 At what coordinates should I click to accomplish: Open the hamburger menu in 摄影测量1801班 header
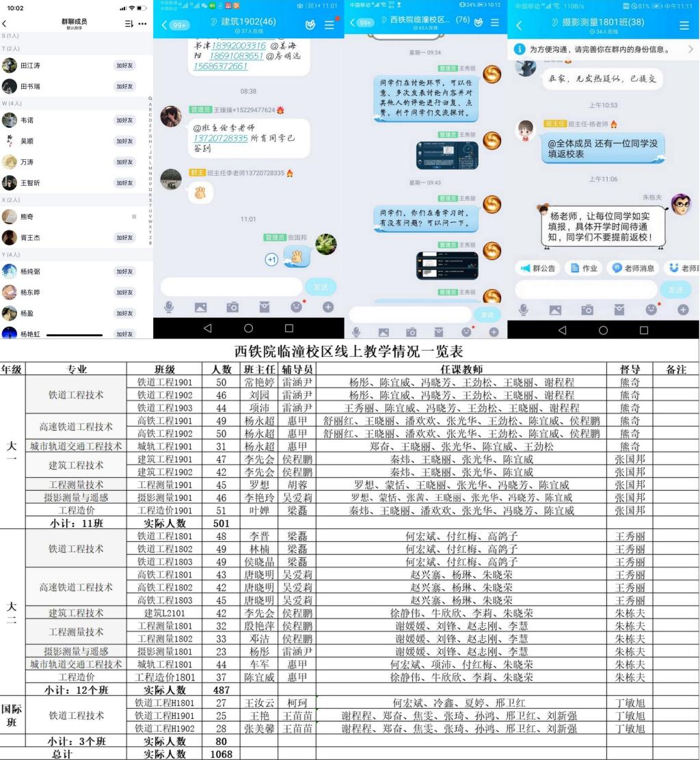pyautogui.click(x=684, y=25)
